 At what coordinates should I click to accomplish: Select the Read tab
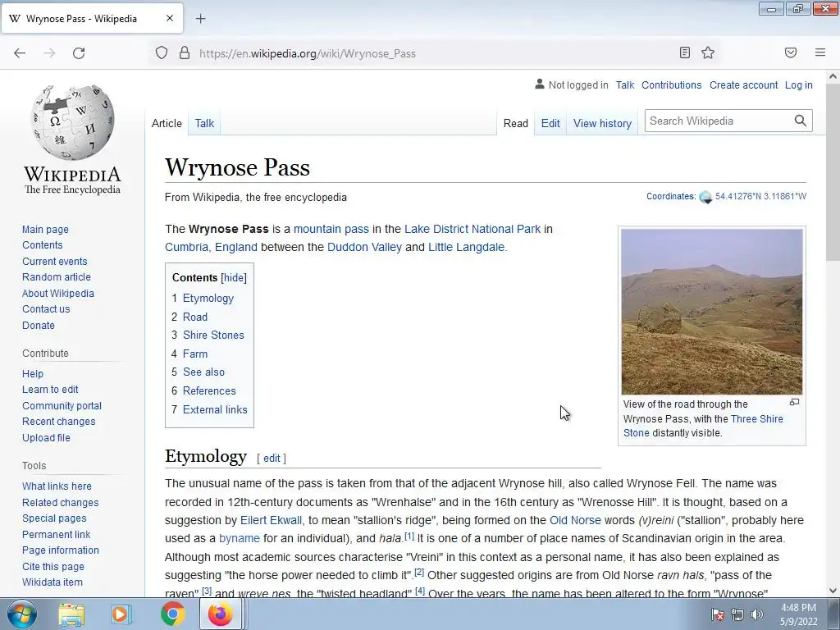(516, 123)
